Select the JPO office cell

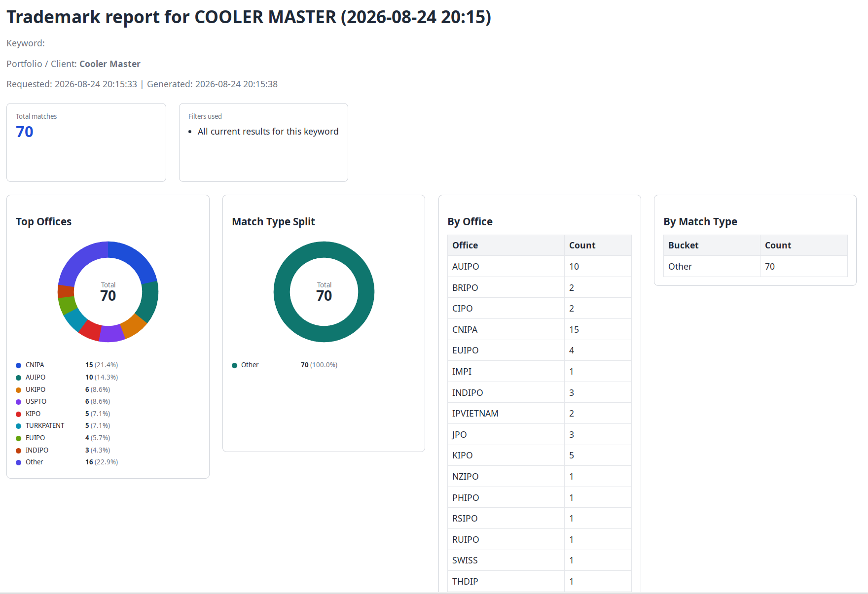[506, 435]
